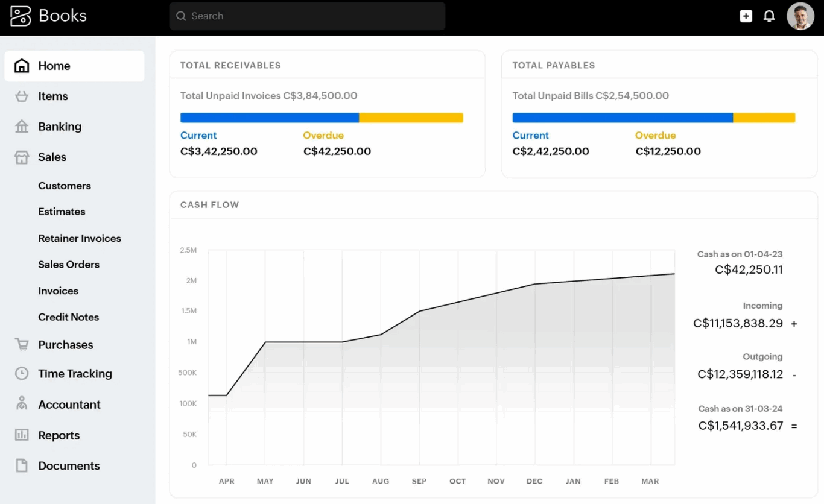824x504 pixels.
Task: Open the Estimates page
Action: coord(62,212)
